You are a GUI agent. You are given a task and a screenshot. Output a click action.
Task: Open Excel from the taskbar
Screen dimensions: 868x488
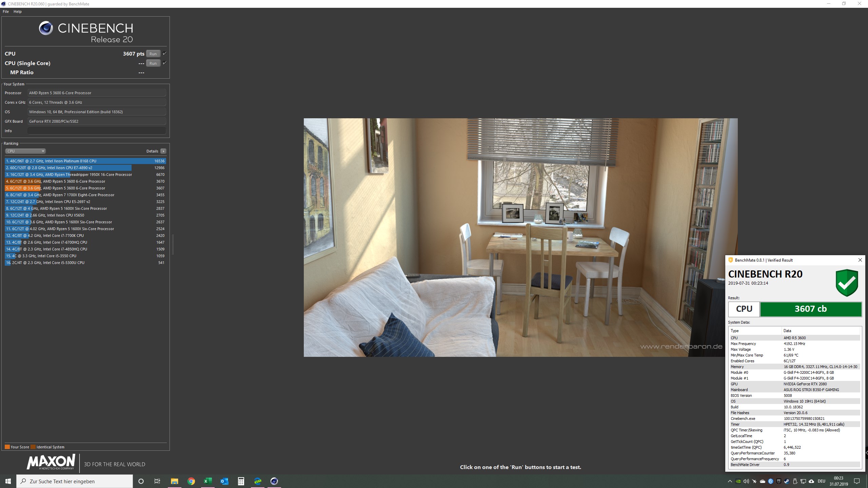[208, 481]
